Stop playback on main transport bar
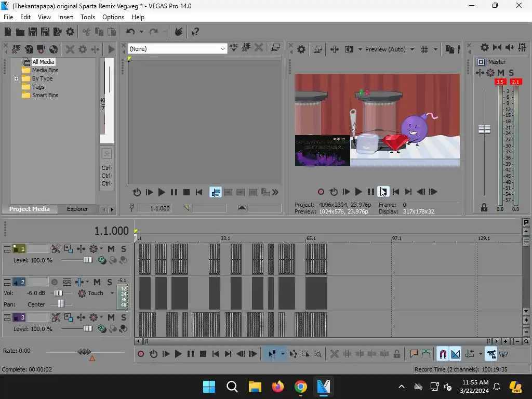532x399 pixels. 203,354
